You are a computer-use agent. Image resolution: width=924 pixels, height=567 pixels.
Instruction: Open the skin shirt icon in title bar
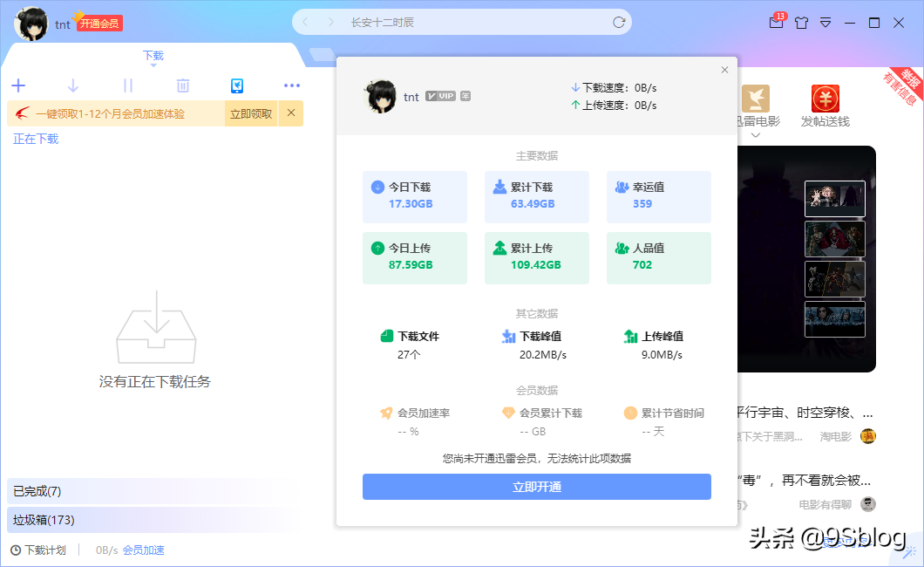(x=801, y=23)
